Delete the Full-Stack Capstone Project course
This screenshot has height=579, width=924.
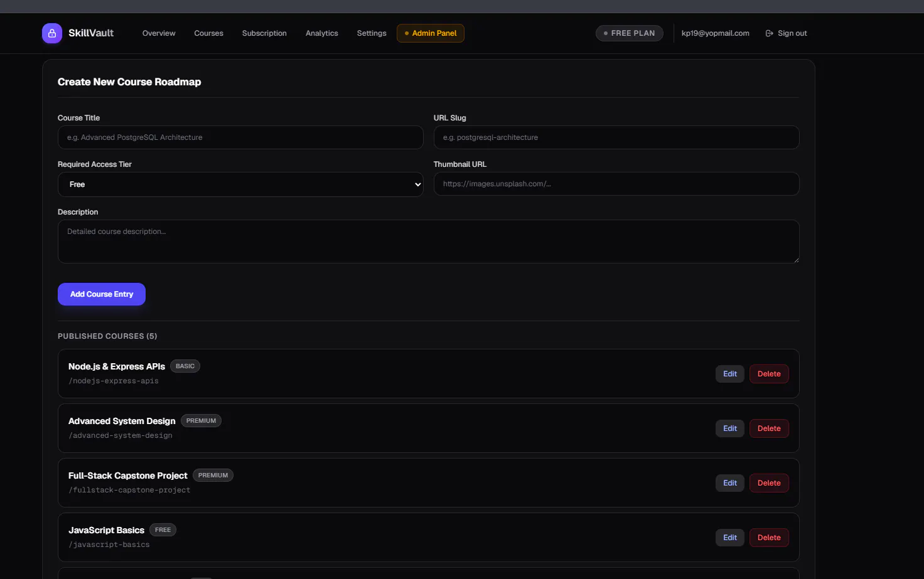pyautogui.click(x=769, y=483)
